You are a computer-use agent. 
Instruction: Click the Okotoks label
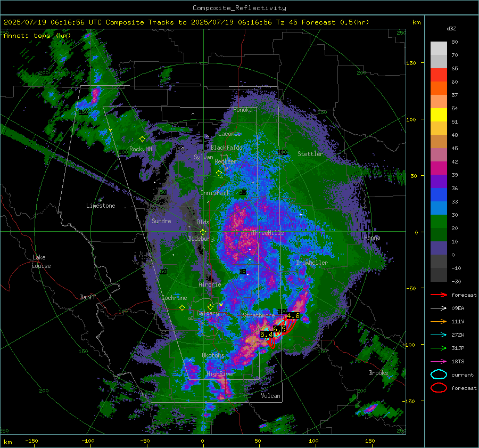click(213, 355)
